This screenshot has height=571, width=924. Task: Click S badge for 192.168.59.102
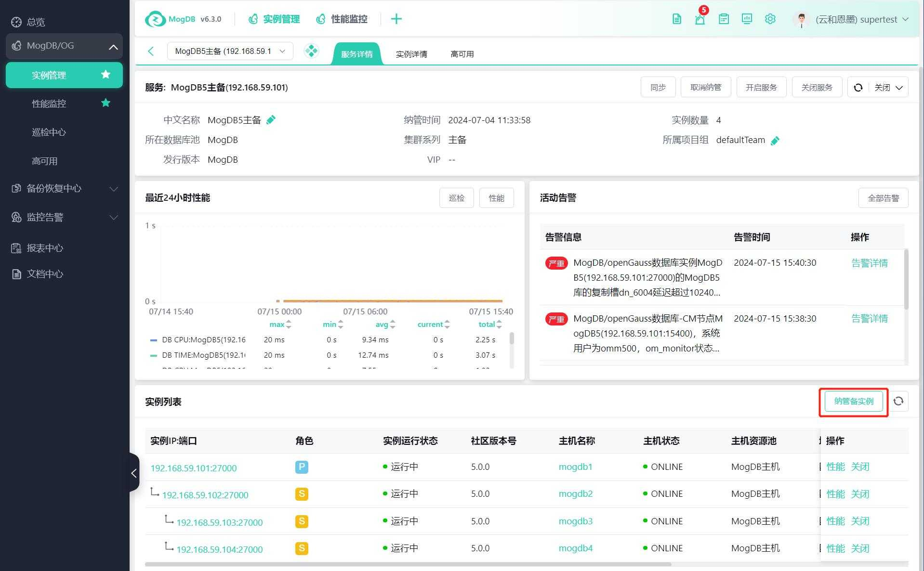pyautogui.click(x=302, y=494)
